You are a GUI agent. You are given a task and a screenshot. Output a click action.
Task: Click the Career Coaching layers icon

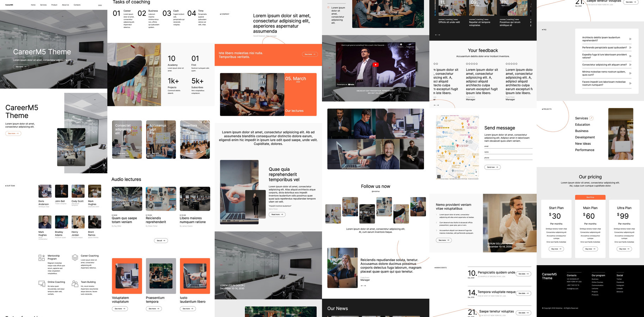75,257
